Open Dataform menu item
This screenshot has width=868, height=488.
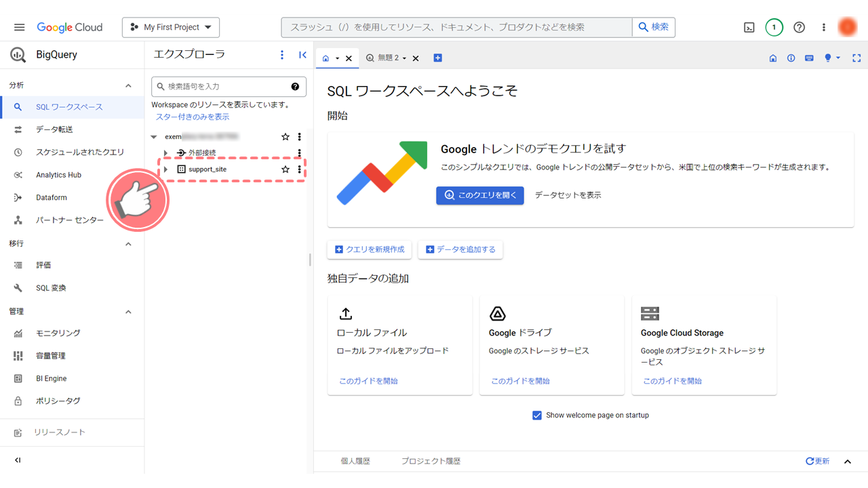click(x=72, y=198)
